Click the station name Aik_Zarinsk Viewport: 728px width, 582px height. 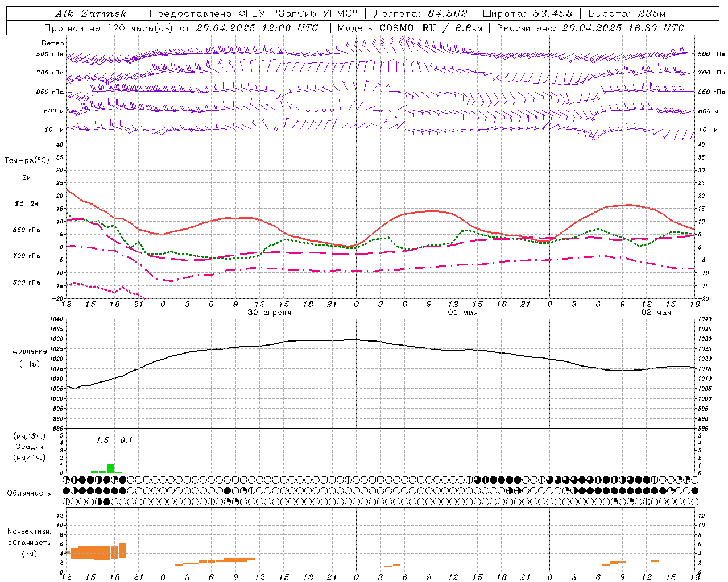tap(91, 14)
